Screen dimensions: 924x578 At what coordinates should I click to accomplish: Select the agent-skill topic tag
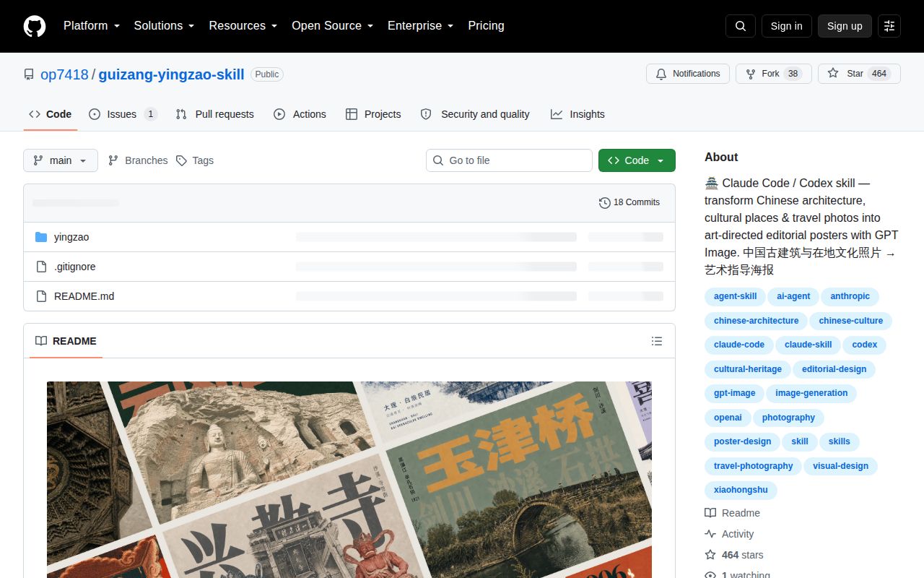click(735, 296)
